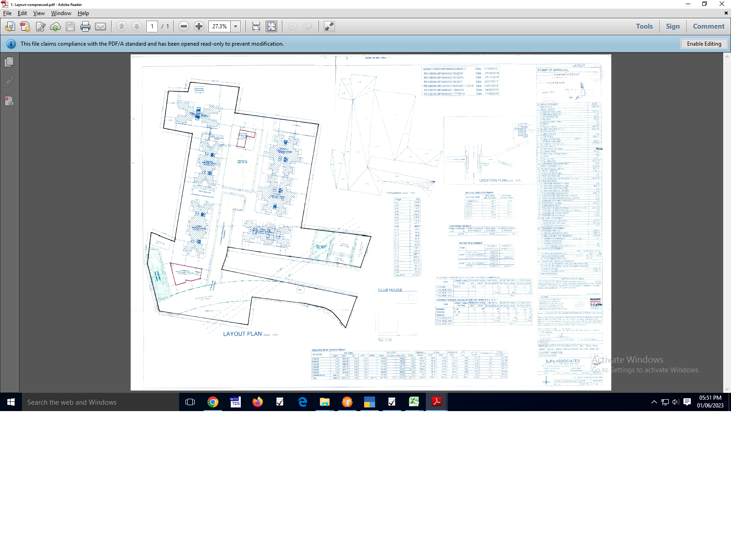This screenshot has height=560, width=731.
Task: Open the Create PDF online icon
Action: (x=25, y=26)
